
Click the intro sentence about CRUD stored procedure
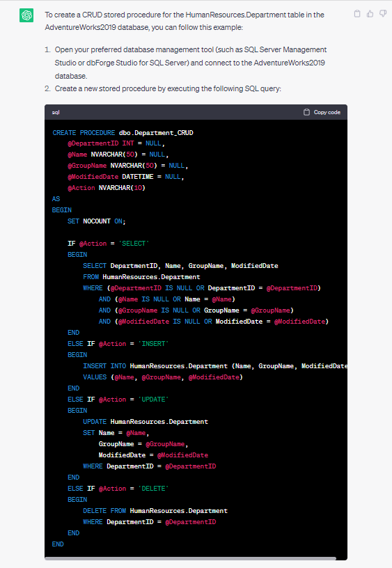(185, 21)
